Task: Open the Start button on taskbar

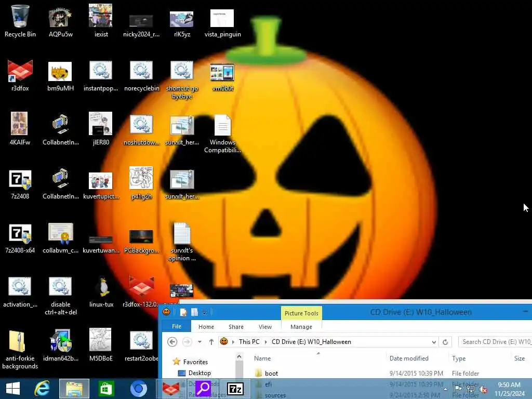Action: coord(13,389)
